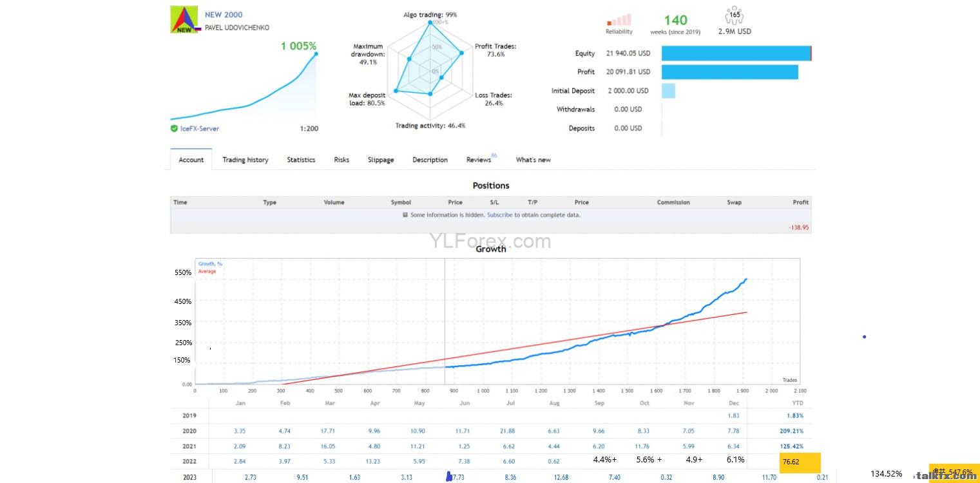
Task: Click the Swap column header
Action: click(734, 202)
